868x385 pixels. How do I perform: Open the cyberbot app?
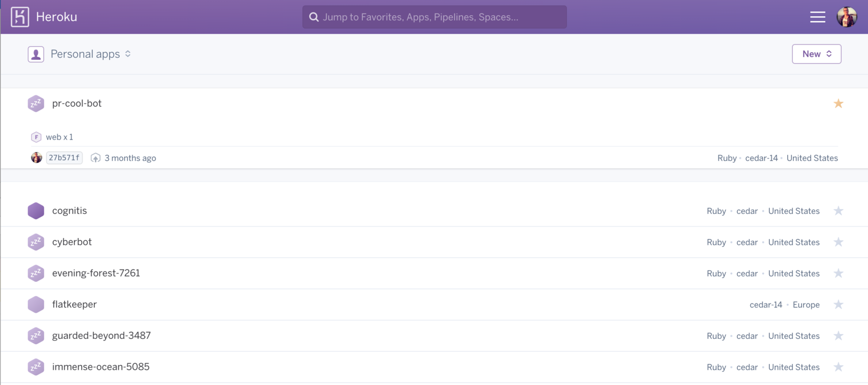pyautogui.click(x=72, y=242)
